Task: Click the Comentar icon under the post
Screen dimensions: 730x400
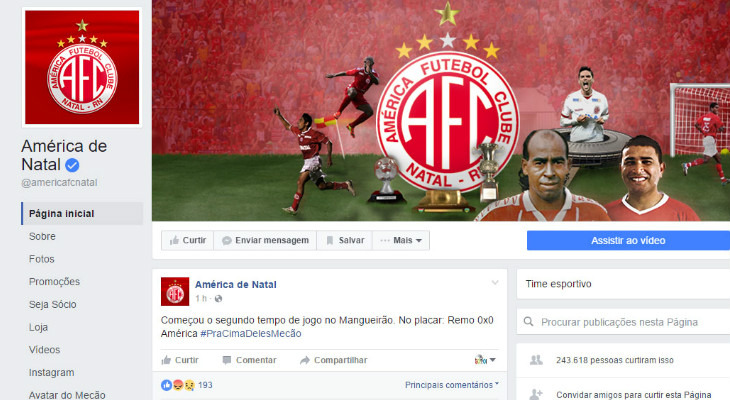Action: [250, 360]
